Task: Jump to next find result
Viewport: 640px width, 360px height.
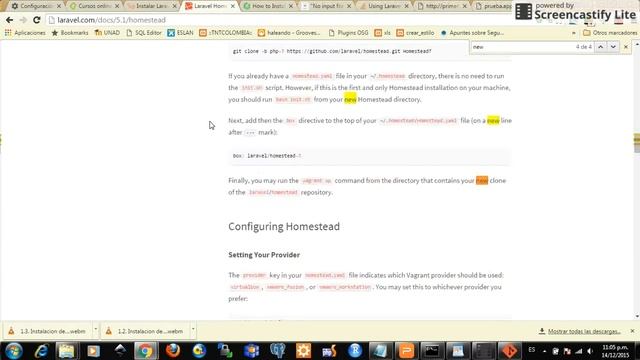Action: click(x=613, y=47)
